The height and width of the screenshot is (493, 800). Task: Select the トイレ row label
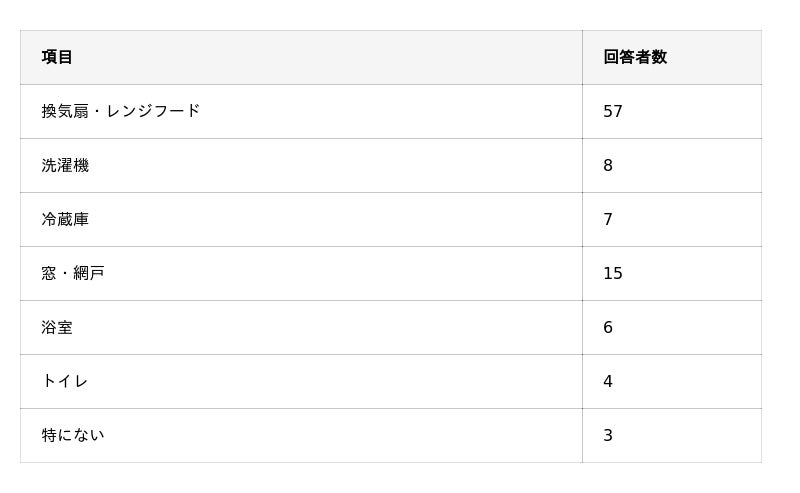pyautogui.click(x=65, y=382)
